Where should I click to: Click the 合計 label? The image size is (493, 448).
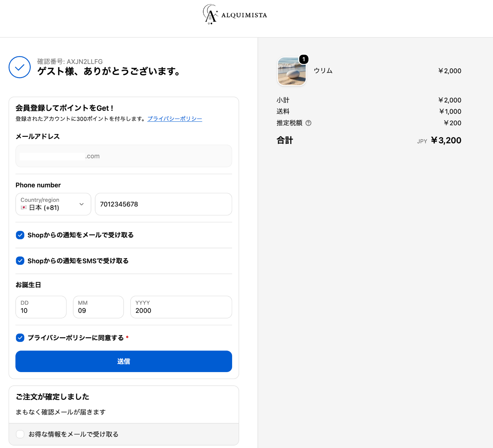[x=285, y=140]
